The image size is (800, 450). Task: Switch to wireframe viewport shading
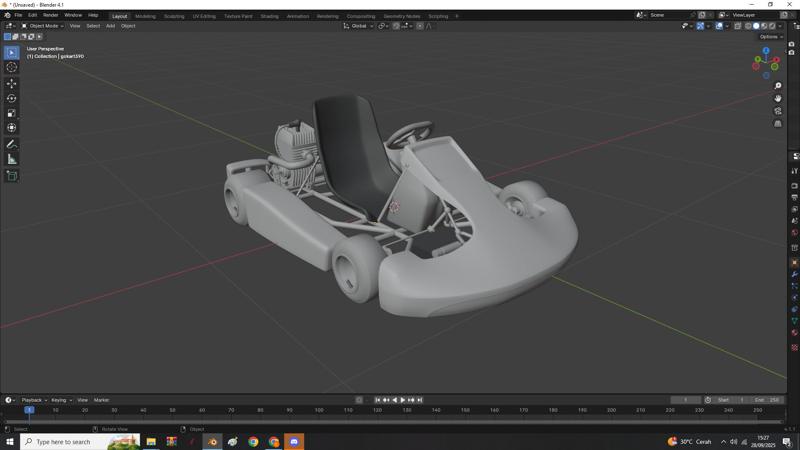tap(748, 26)
